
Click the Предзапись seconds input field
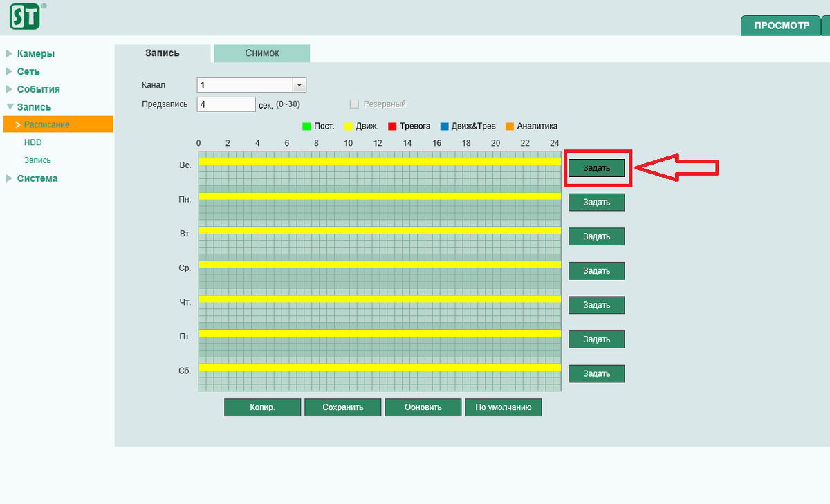point(226,104)
